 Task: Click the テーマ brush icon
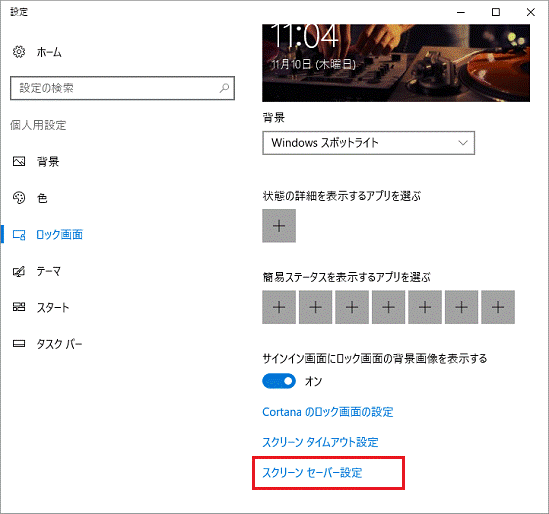coord(19,271)
